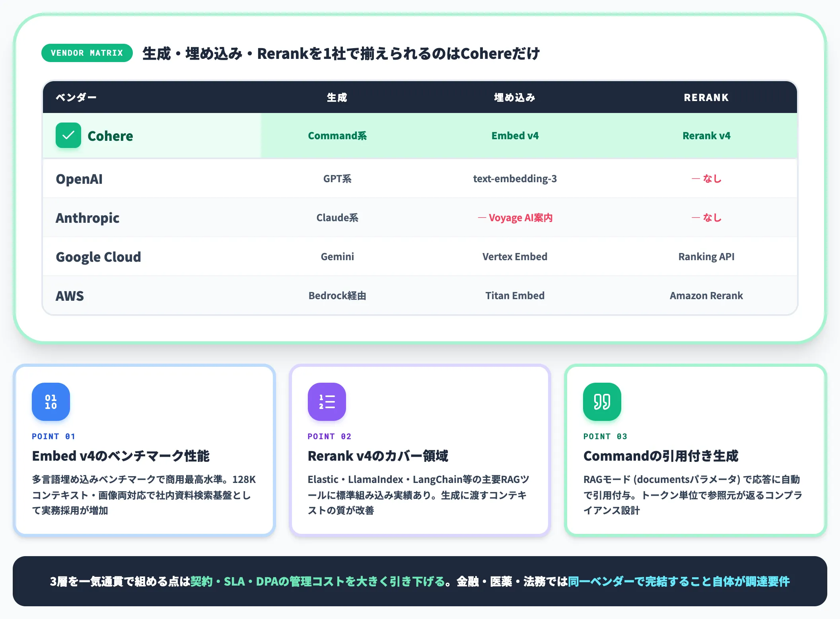Click the Claude系 cell
The width and height of the screenshot is (840, 619).
[337, 218]
